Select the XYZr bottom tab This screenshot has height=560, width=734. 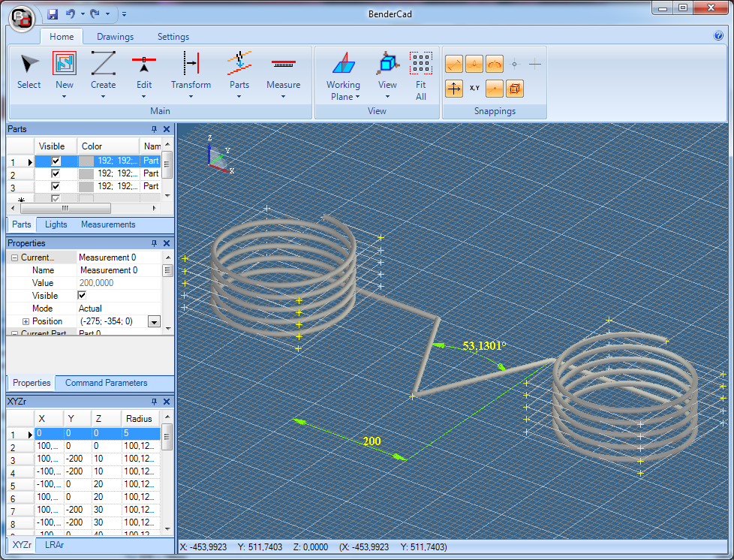point(22,545)
